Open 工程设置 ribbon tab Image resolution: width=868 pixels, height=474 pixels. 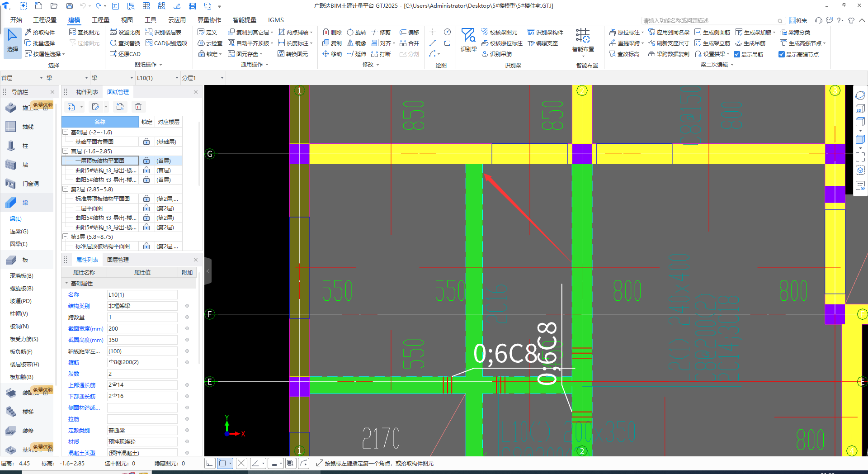pyautogui.click(x=45, y=20)
